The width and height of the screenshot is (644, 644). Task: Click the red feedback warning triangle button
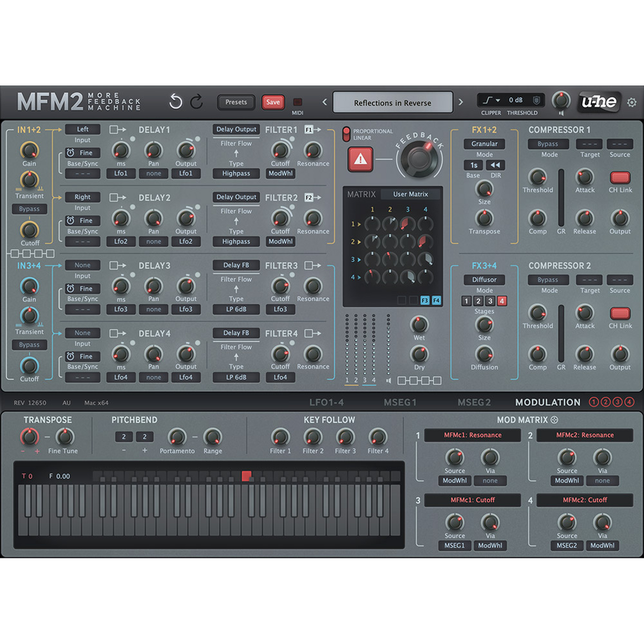click(360, 159)
